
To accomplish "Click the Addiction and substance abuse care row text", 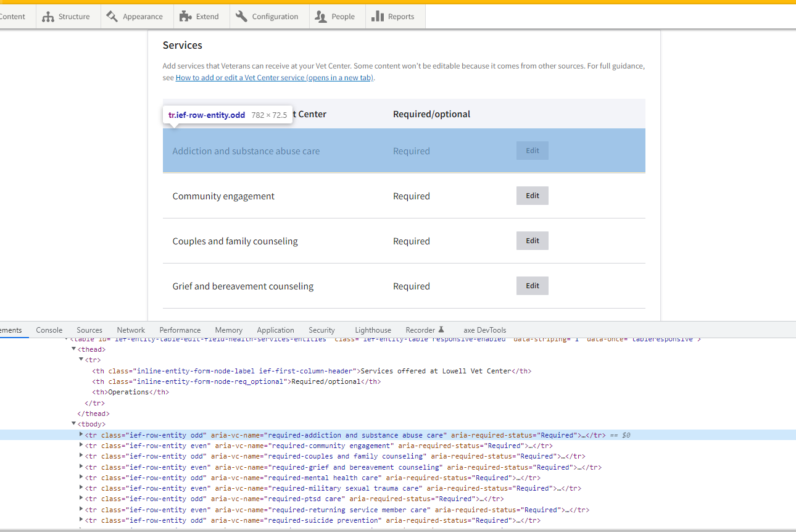I will coord(246,151).
